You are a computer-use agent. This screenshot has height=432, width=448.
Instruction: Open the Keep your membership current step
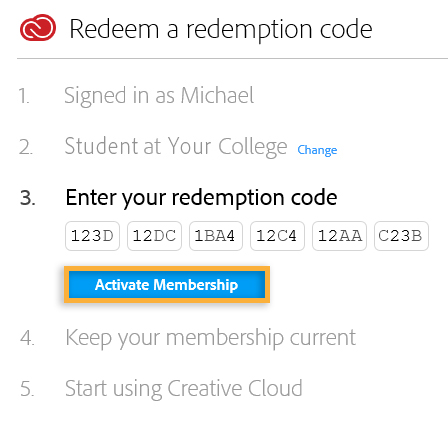point(211,338)
